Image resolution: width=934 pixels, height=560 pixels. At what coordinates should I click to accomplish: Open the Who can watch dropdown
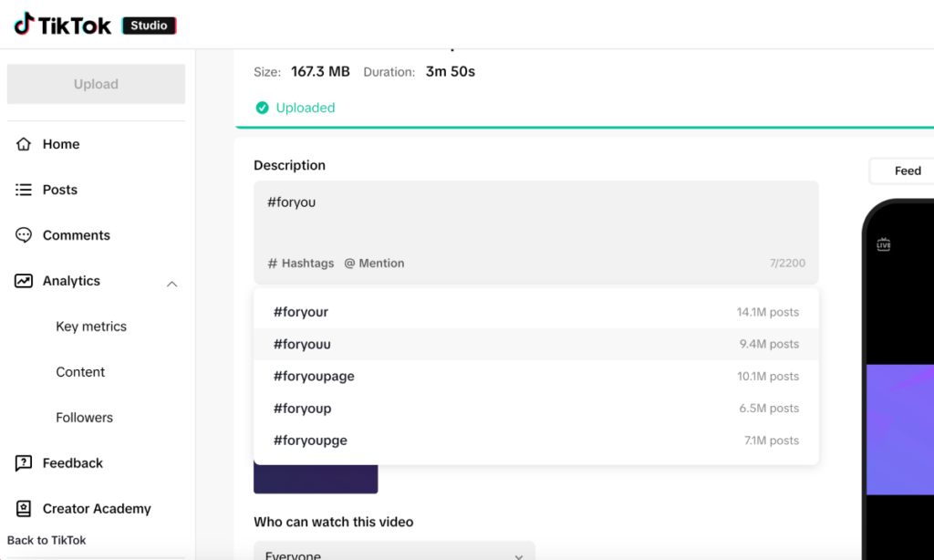(394, 551)
